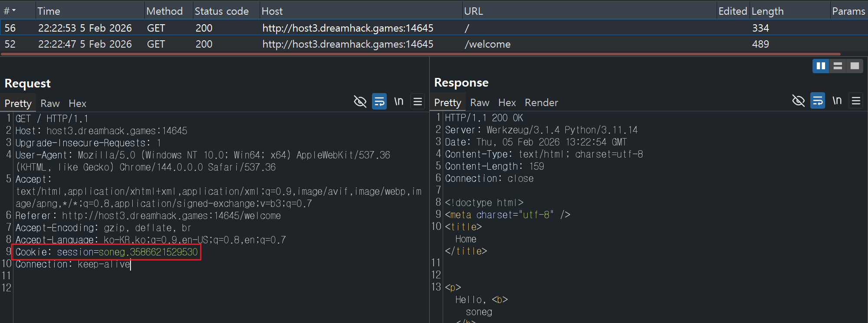This screenshot has height=323, width=868.
Task: Click the Status code column header
Action: (x=222, y=11)
